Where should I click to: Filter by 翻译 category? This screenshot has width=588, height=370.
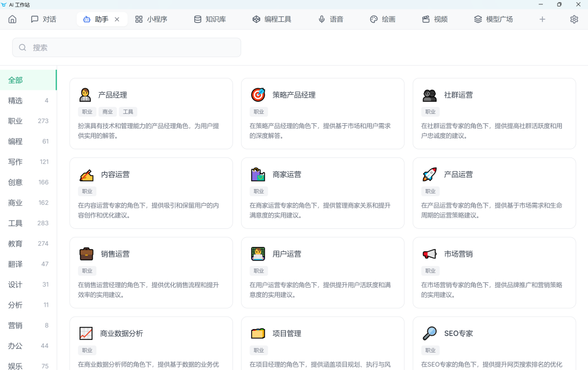[x=28, y=264]
